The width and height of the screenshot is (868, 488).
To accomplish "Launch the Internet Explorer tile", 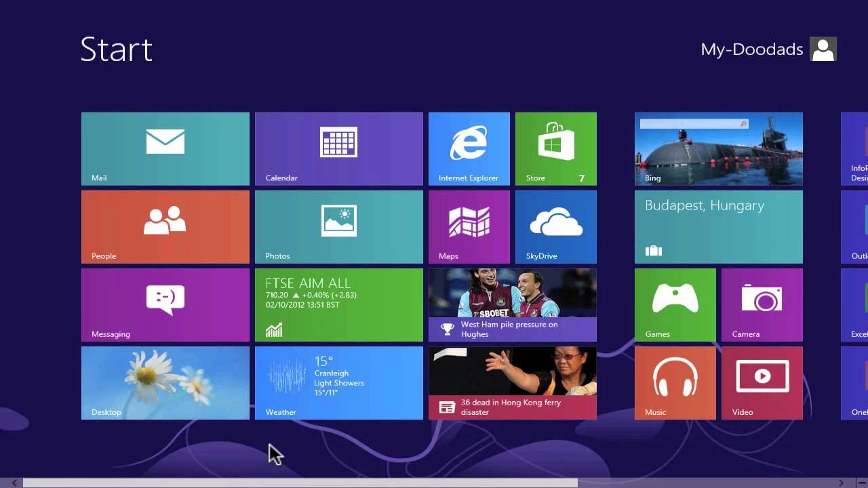I will (469, 148).
